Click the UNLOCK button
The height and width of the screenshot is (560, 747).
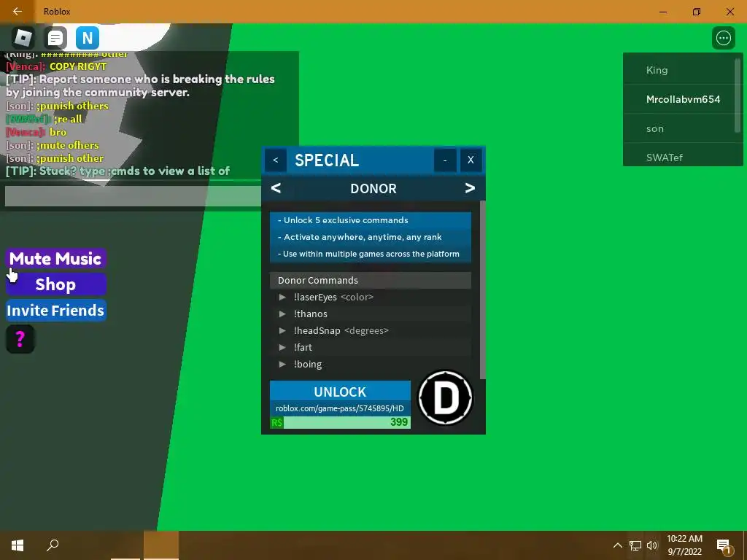coord(340,392)
